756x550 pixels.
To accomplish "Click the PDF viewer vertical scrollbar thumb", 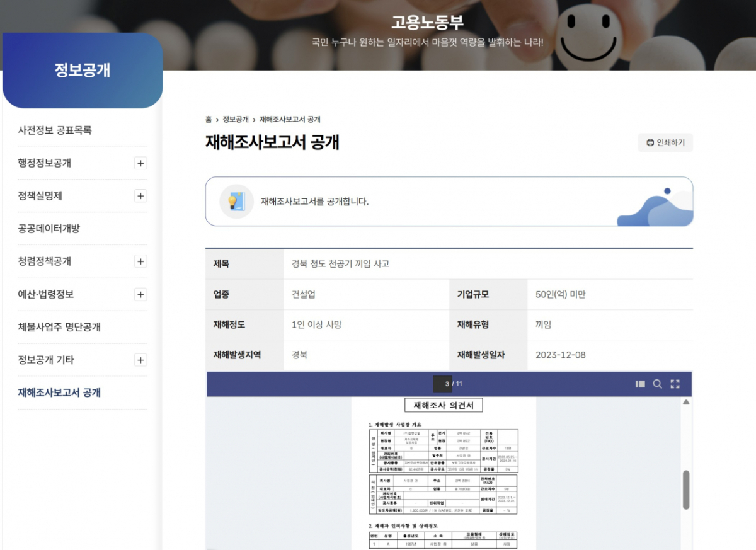I will pos(686,490).
